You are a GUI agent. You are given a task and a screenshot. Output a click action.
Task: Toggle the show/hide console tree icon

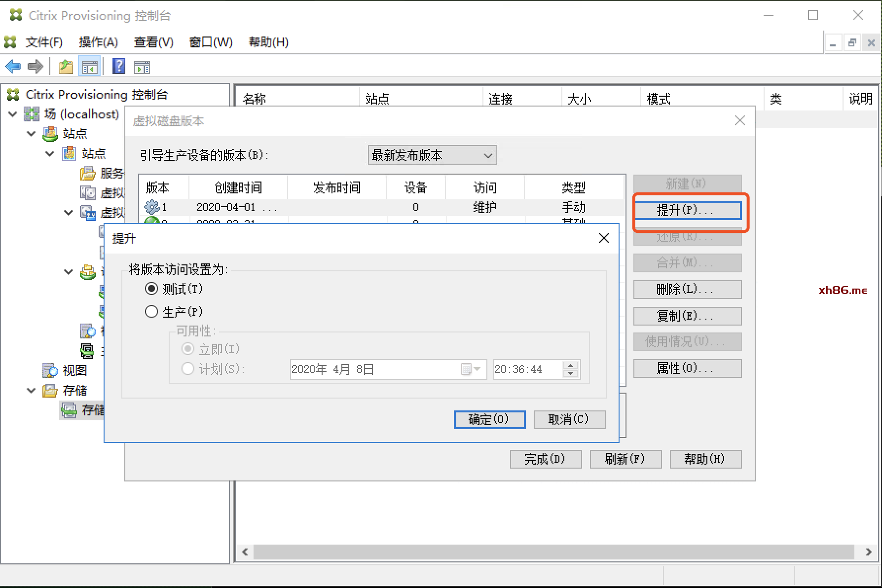pyautogui.click(x=89, y=67)
